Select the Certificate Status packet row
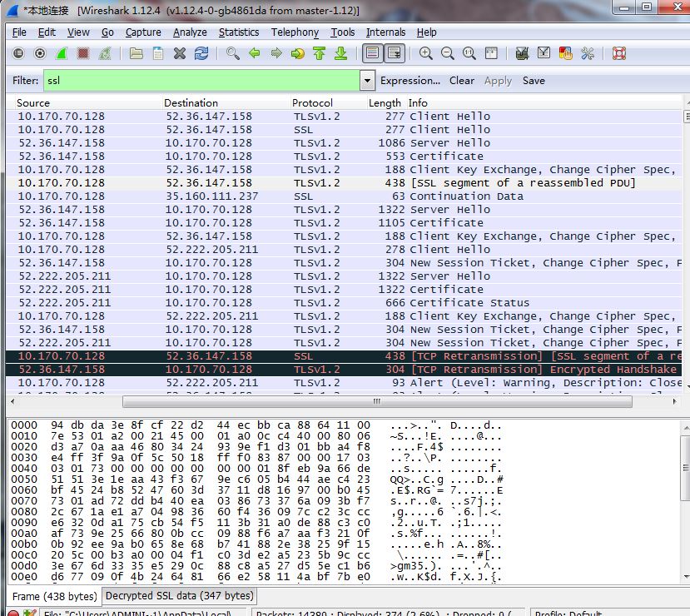Image resolution: width=690 pixels, height=616 pixels. (x=344, y=303)
